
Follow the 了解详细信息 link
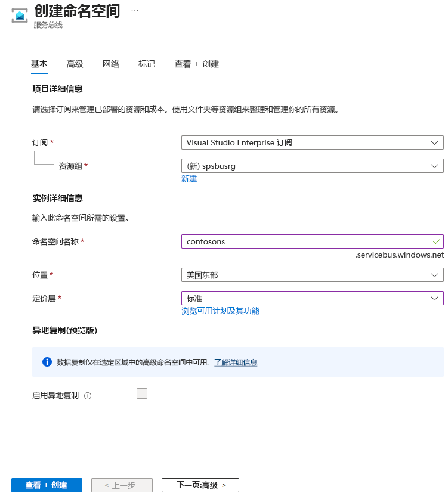click(236, 362)
